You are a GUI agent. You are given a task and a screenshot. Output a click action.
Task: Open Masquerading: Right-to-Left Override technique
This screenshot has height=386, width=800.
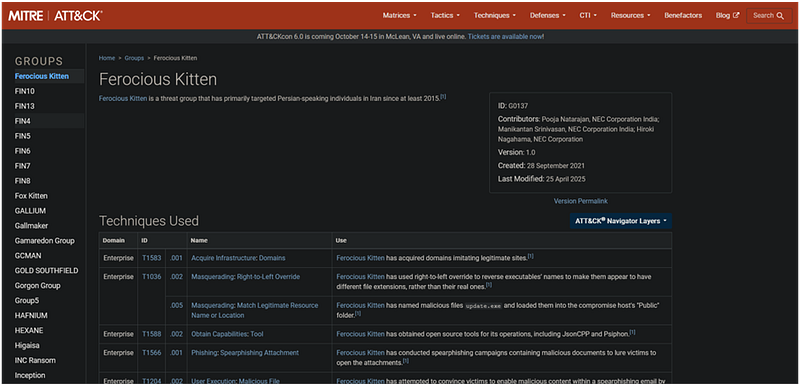(x=245, y=277)
